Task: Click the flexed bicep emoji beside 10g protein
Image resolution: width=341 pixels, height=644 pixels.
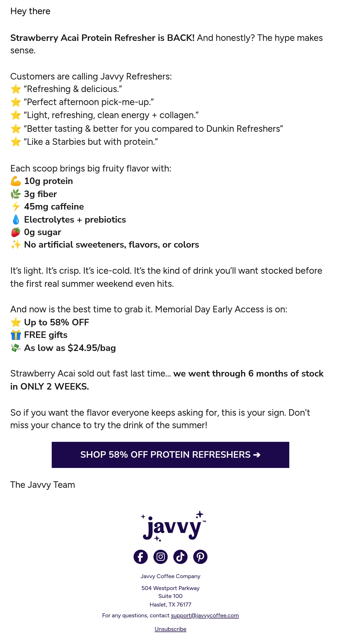Action: click(x=16, y=181)
